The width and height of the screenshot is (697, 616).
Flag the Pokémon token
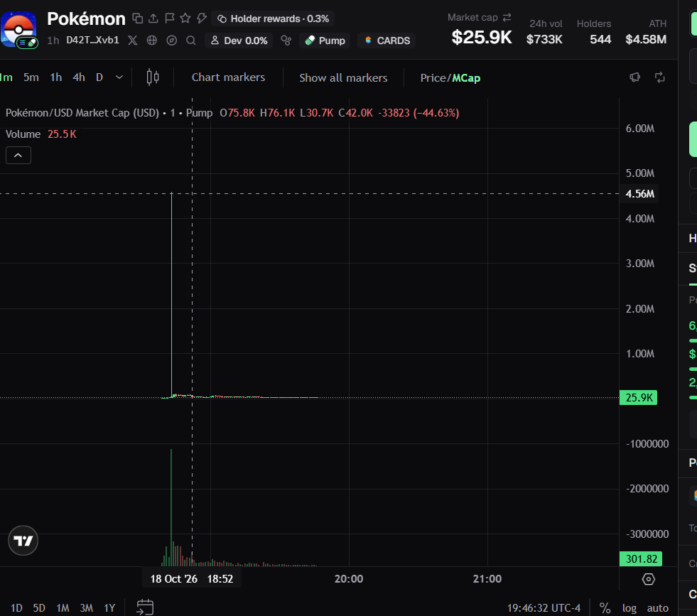[169, 18]
